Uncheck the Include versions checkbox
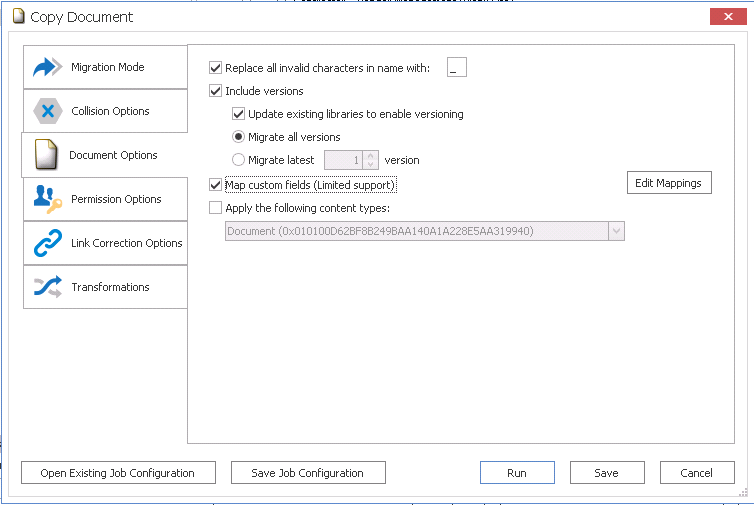The width and height of the screenshot is (754, 505). point(216,91)
